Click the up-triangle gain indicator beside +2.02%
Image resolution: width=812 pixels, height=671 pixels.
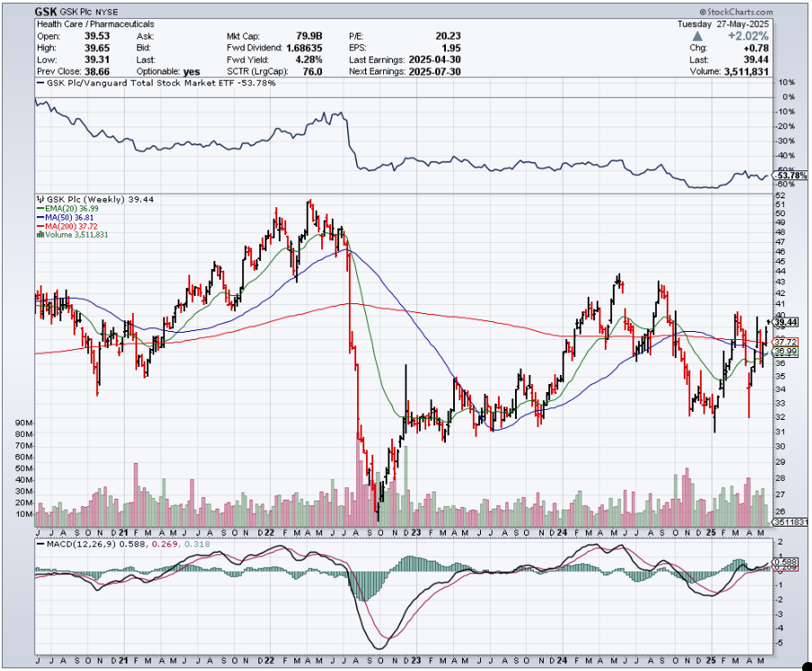(x=697, y=36)
